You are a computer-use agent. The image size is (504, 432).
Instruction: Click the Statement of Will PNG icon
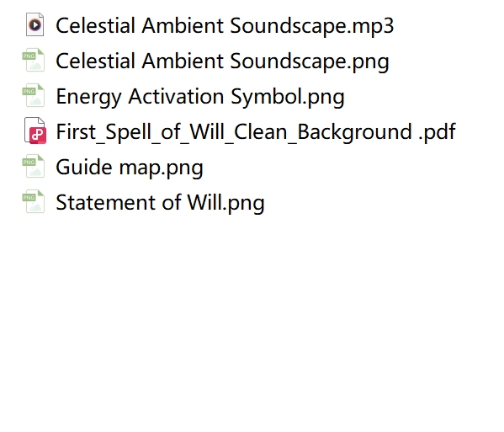(x=34, y=201)
